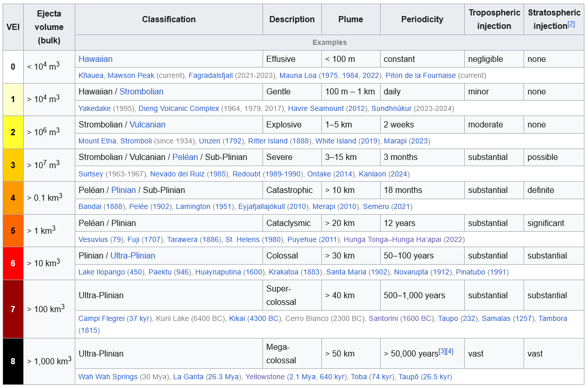Open the Vesuvius link
Image resolution: width=588 pixels, height=388 pixels.
(x=93, y=239)
